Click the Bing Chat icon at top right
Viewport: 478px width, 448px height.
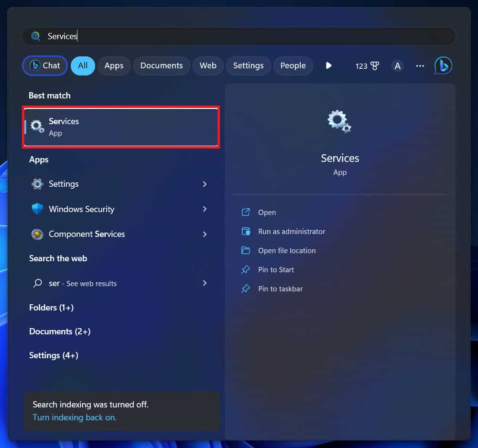[x=443, y=65]
